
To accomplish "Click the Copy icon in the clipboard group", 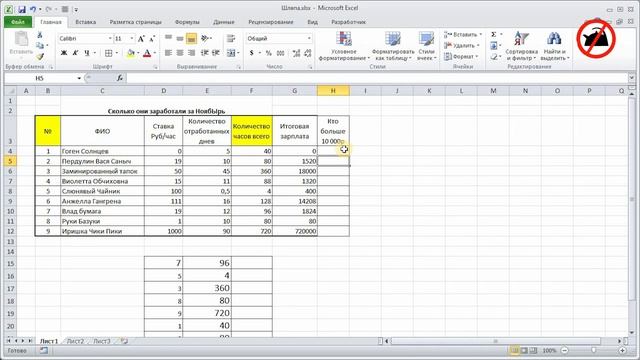I will [x=40, y=46].
